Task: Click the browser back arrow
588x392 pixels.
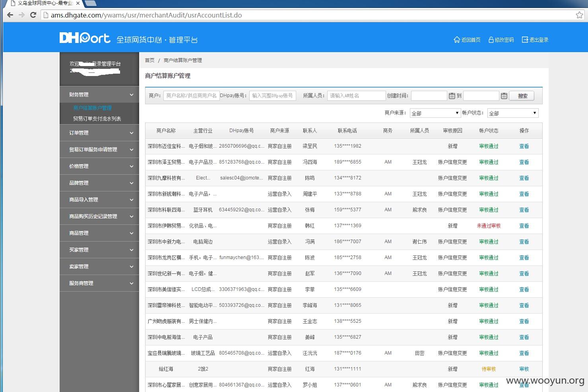Action: point(10,15)
